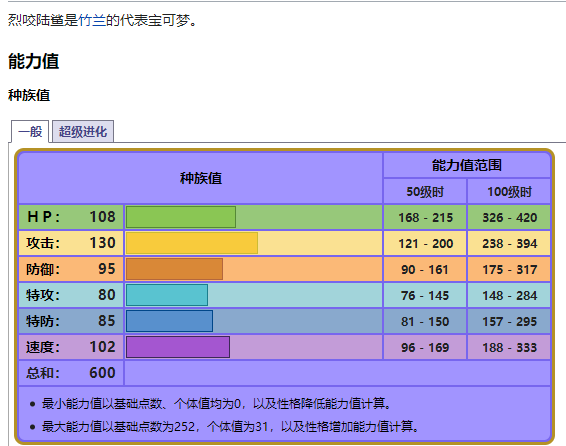Switch to the 超级进化 tab
566x446 pixels.
(x=83, y=131)
